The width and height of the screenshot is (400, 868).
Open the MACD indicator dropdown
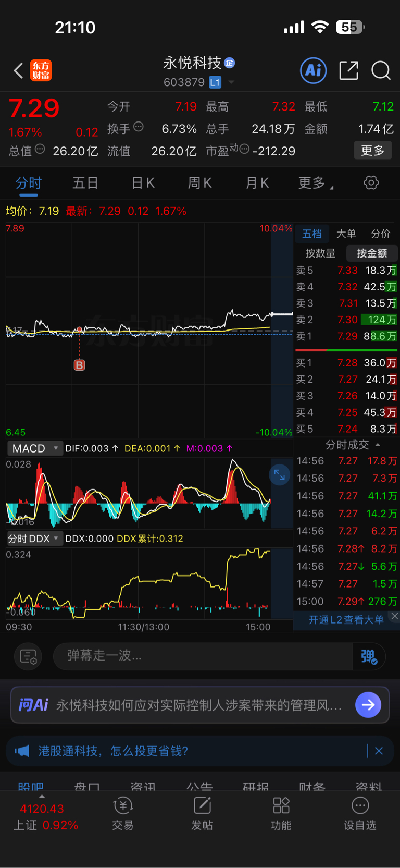(35, 448)
